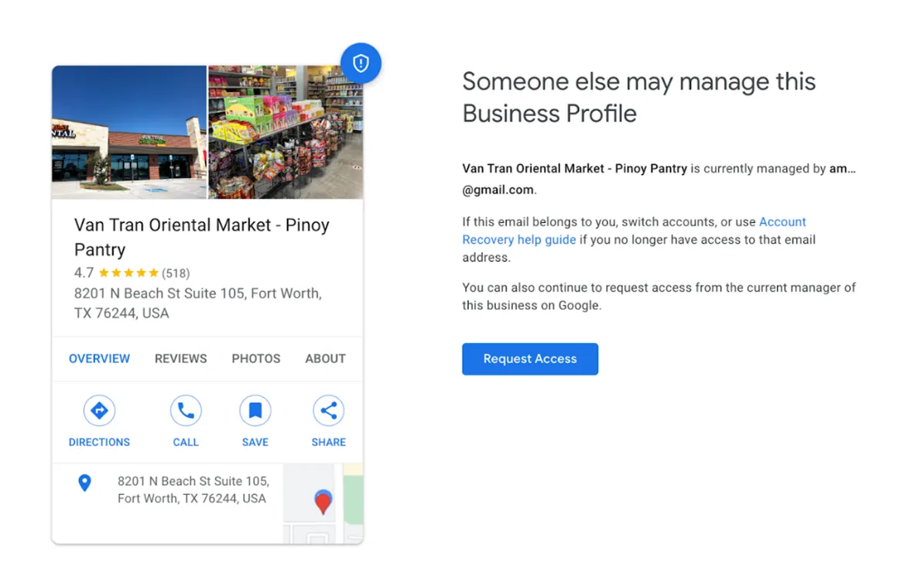Switch to the Reviews tab
924x562 pixels.
(x=180, y=358)
